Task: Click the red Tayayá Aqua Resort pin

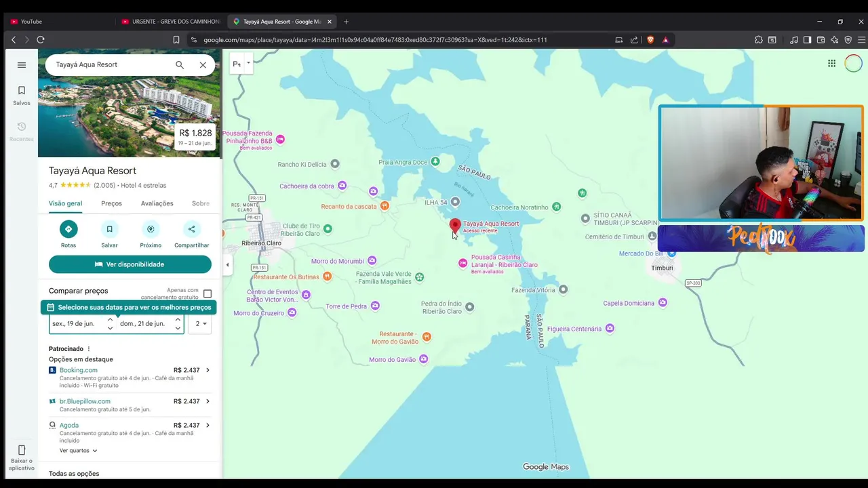Action: (x=455, y=225)
